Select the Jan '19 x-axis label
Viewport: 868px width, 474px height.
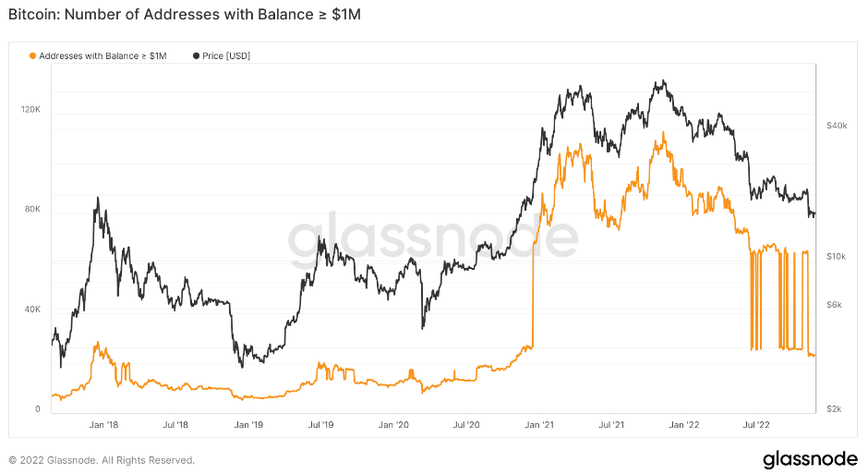[248, 425]
